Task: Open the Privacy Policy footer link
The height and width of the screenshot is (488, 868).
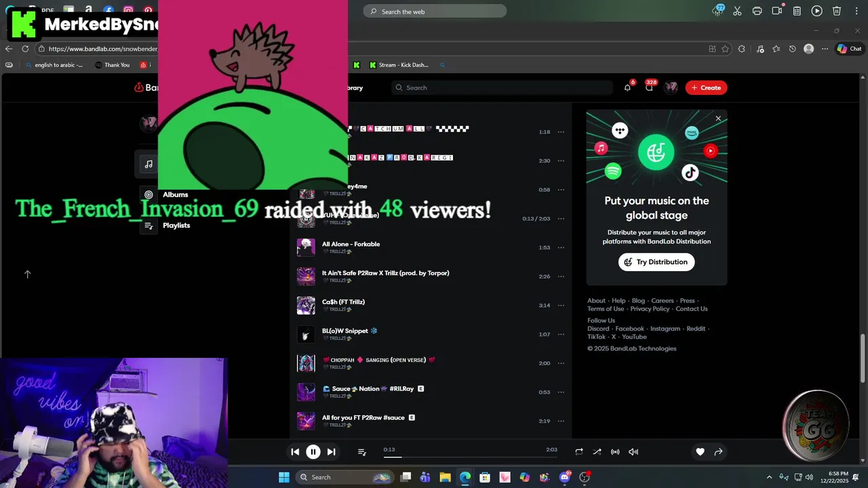Action: point(650,309)
